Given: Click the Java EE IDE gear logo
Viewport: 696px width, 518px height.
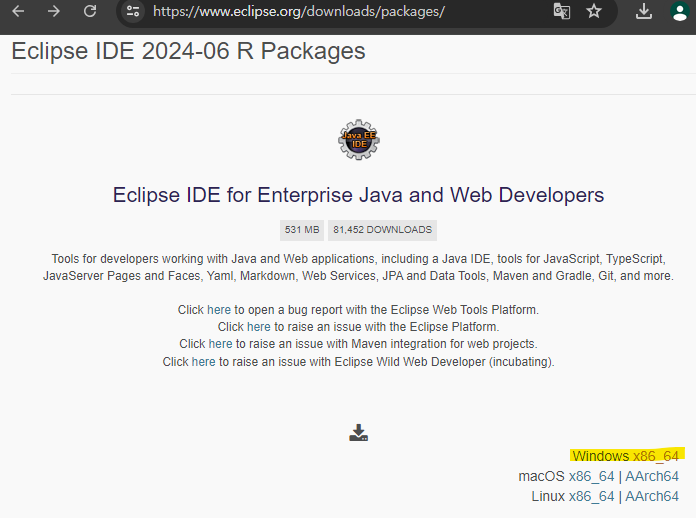Looking at the screenshot, I should (359, 140).
